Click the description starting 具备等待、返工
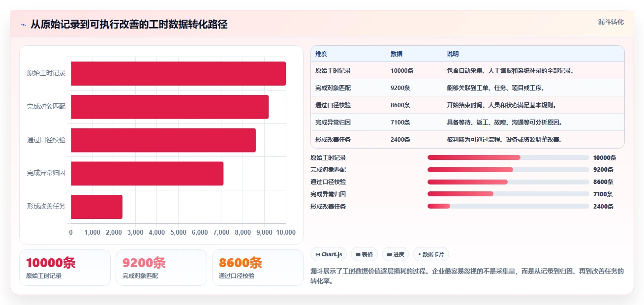644x305 pixels. point(504,122)
